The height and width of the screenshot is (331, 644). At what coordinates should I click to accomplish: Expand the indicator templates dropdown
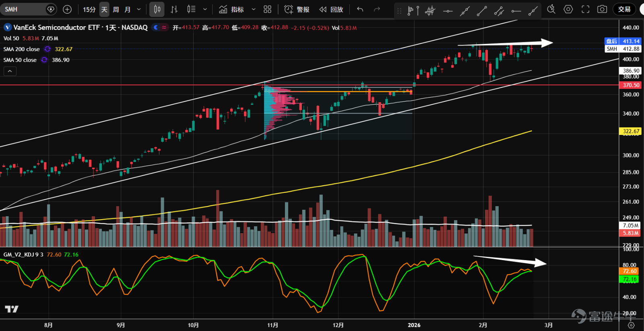click(254, 9)
